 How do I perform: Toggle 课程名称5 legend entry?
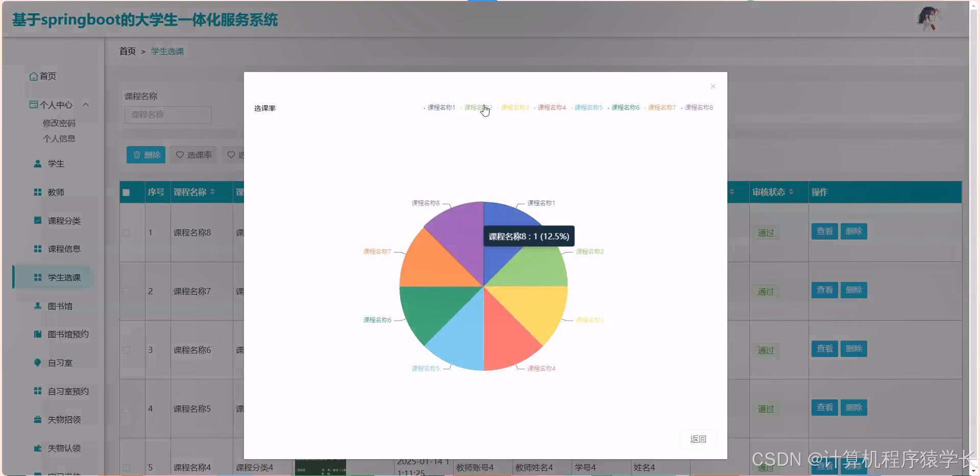586,108
